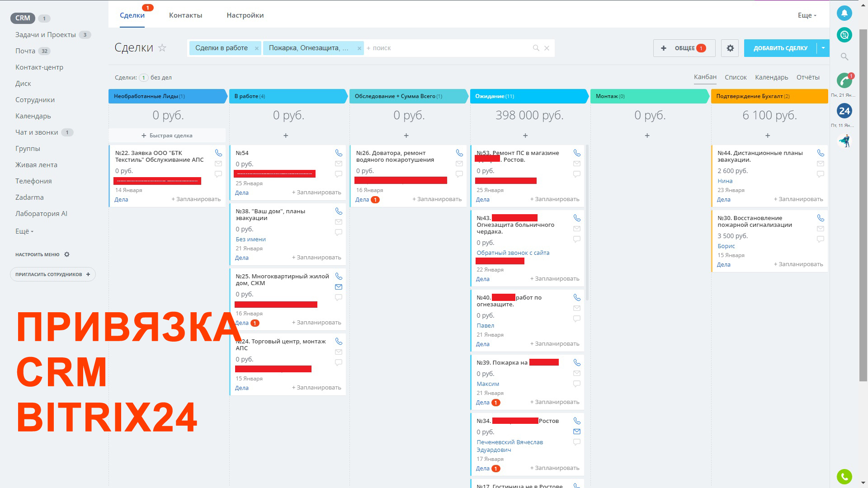This screenshot has height=488, width=868.
Task: Open the Bitrix24 round 24 icon
Action: 844,111
